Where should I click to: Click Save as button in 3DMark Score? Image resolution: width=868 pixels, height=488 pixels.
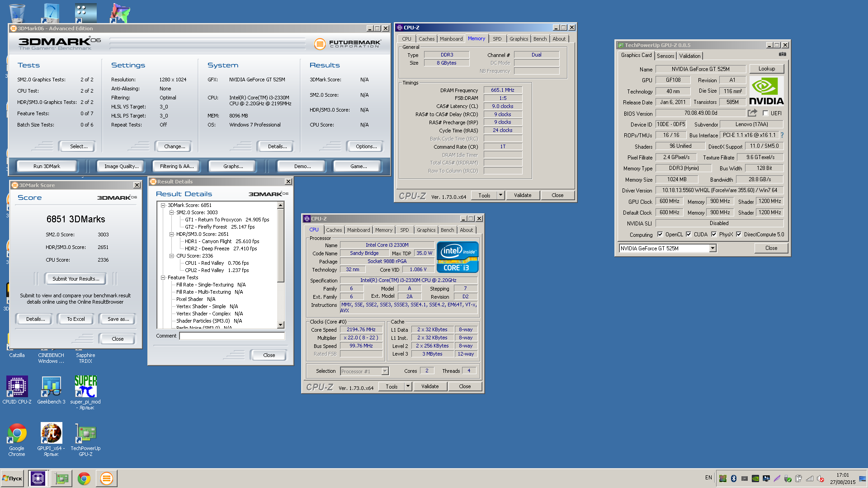point(118,319)
